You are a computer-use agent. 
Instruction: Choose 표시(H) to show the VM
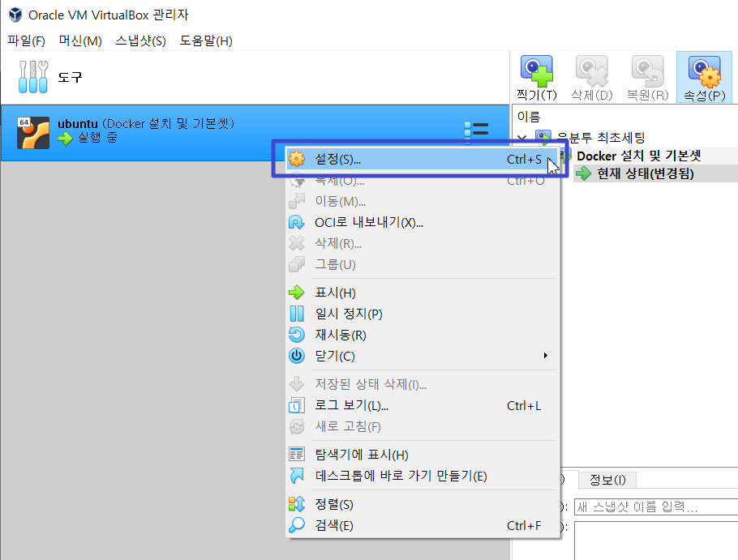(423, 293)
